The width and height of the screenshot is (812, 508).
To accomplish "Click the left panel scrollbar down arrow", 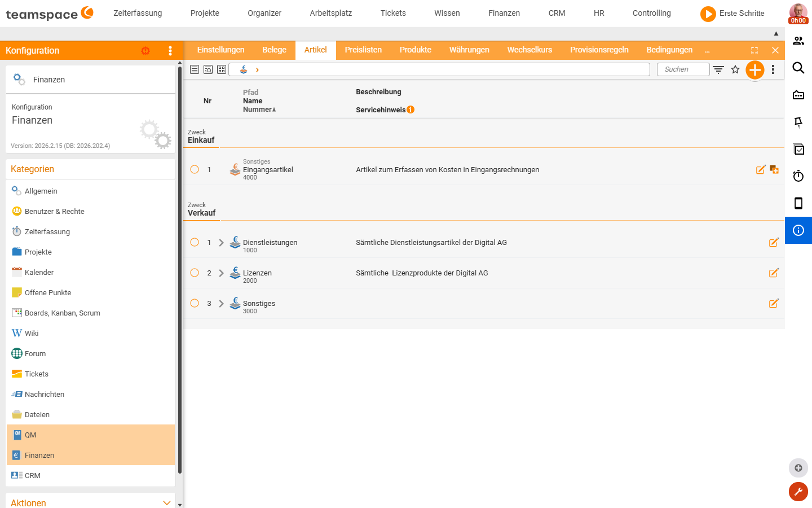I will [180, 505].
